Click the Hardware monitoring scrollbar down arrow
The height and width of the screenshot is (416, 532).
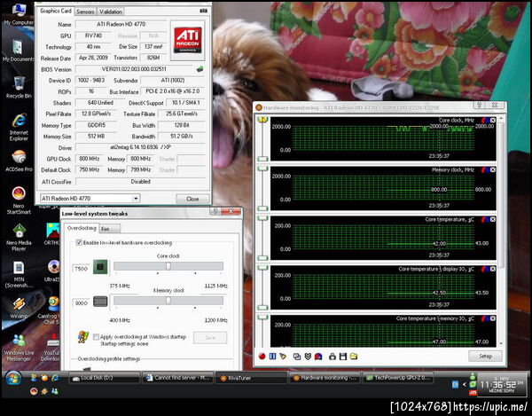(501, 344)
